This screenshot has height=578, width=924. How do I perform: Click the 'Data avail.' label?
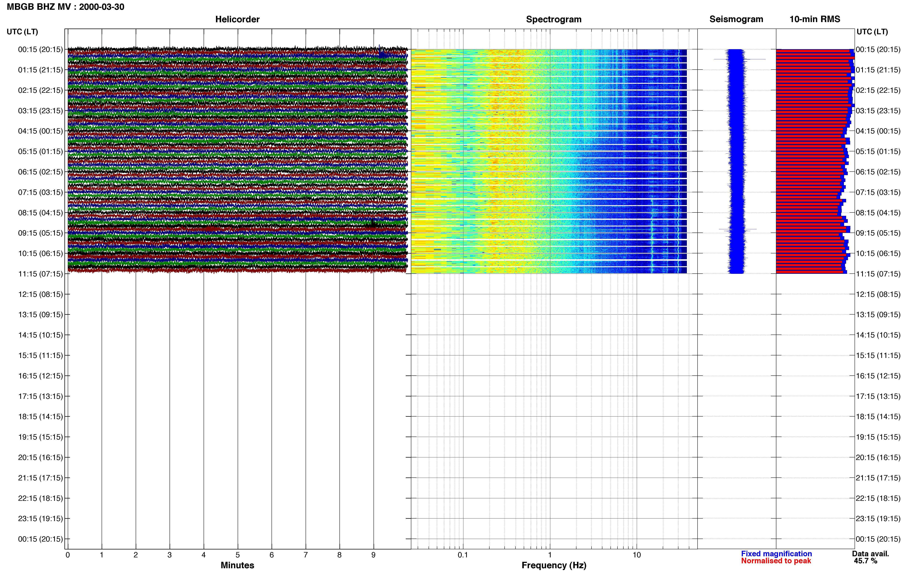point(870,554)
